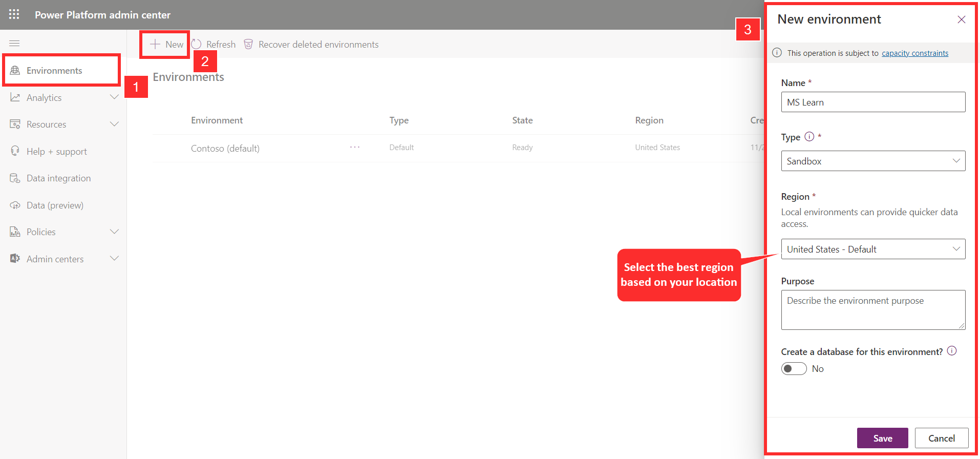Expand the Analytics menu chevron

[114, 97]
